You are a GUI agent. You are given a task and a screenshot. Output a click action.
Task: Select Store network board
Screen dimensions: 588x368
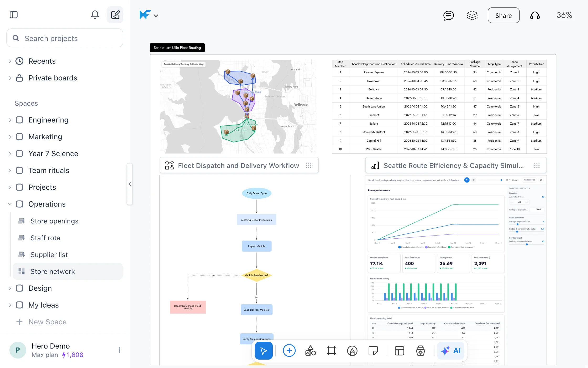68,271
